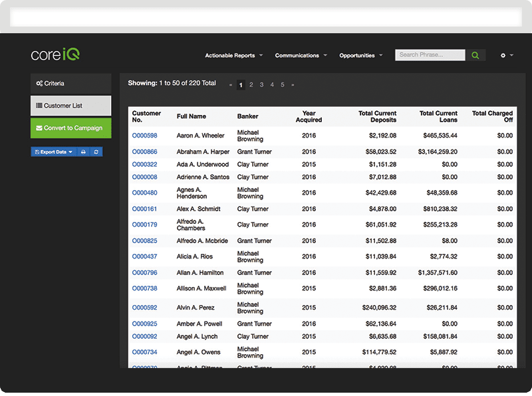
Task: Click loans value $3,164,259.20
Action: click(438, 151)
